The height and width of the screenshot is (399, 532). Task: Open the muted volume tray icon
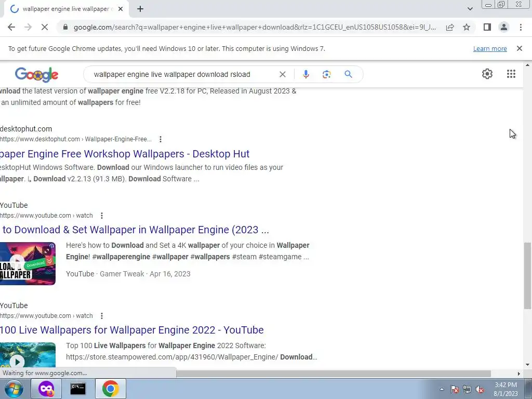tap(480, 390)
